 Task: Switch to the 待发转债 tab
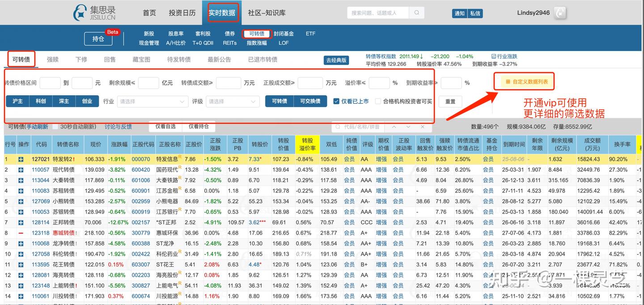coord(179,59)
